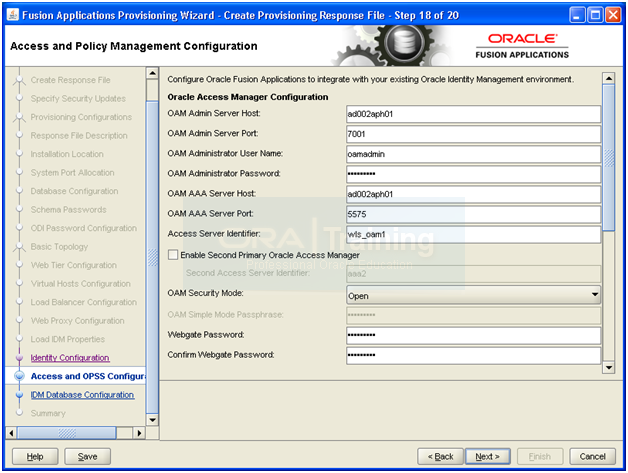Click the Schema Passwords step
This screenshot has height=473, width=628.
click(x=68, y=209)
